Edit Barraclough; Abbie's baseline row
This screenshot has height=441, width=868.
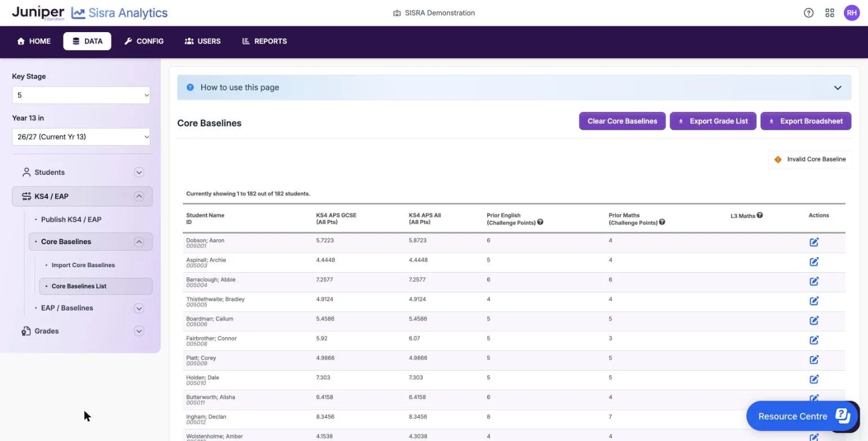coord(813,282)
